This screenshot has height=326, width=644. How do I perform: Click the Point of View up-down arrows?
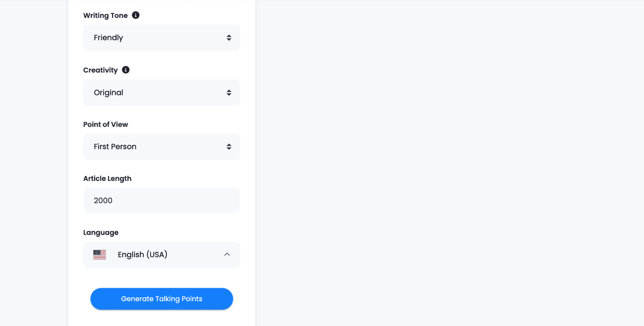[x=229, y=147]
